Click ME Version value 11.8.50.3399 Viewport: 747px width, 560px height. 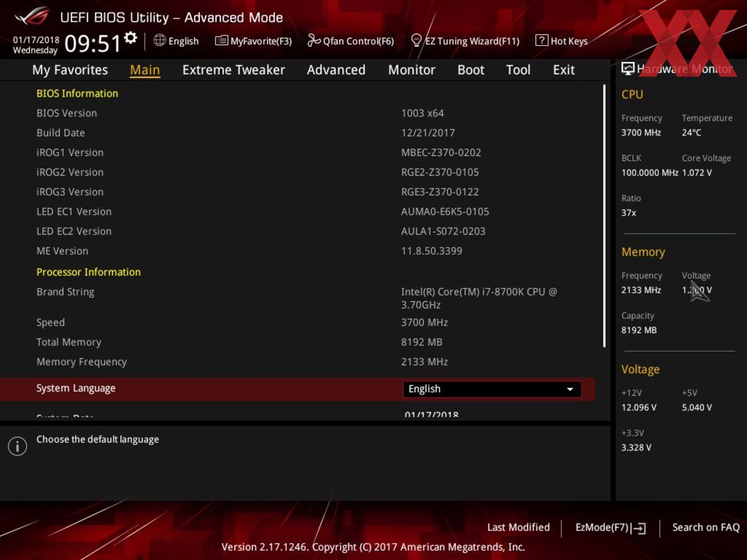coord(432,251)
